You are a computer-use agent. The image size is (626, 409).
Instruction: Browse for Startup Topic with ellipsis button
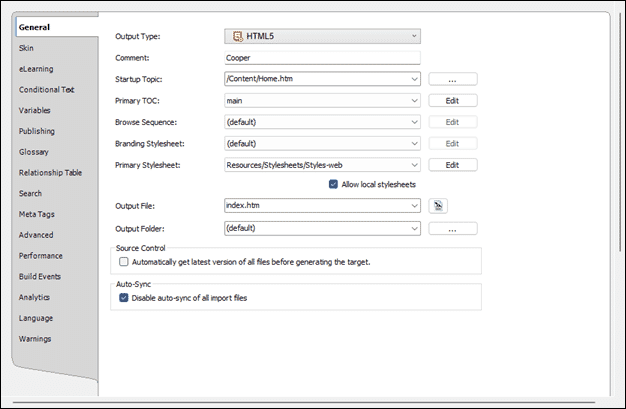(453, 79)
